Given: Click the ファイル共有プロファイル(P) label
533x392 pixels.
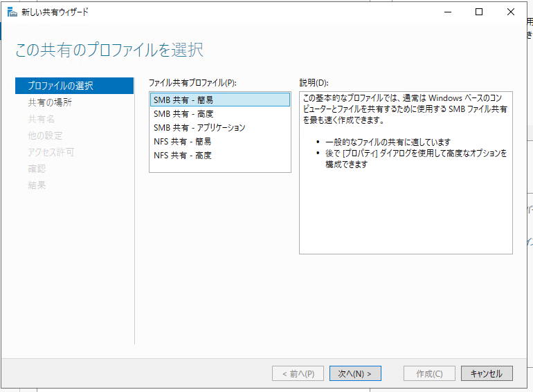Looking at the screenshot, I should [192, 83].
